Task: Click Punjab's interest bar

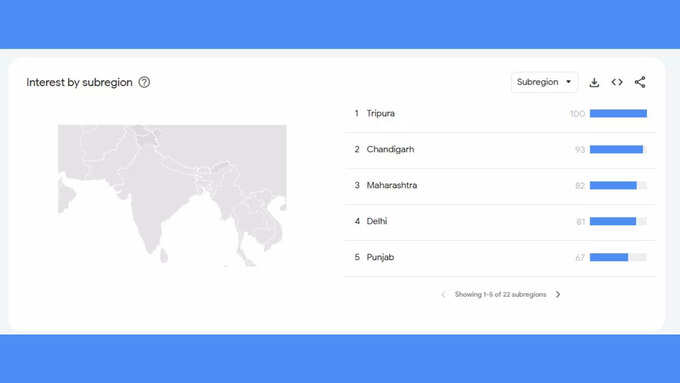Action: point(618,257)
